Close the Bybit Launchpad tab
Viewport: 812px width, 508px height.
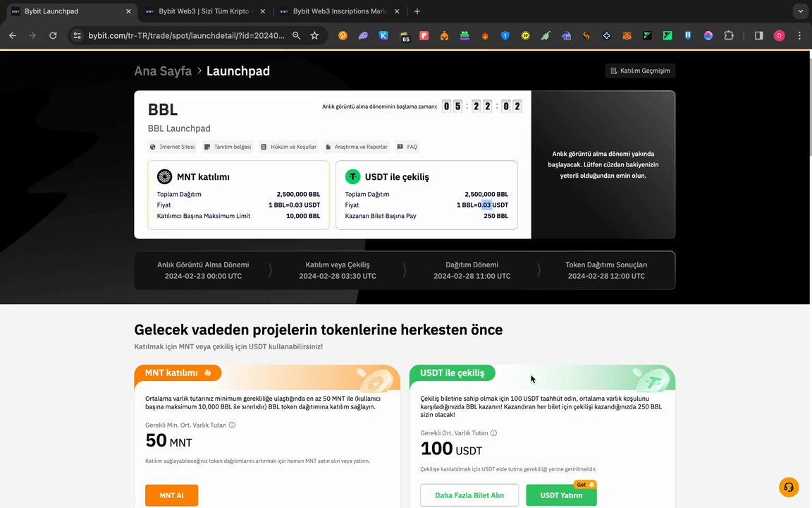click(x=128, y=11)
